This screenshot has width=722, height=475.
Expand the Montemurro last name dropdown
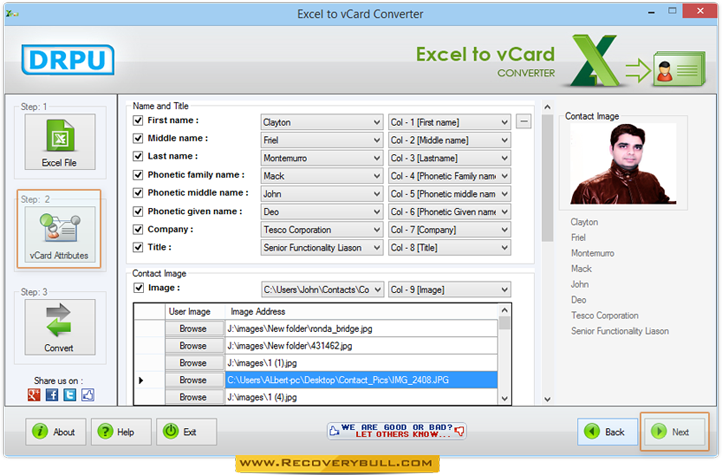tap(322, 158)
